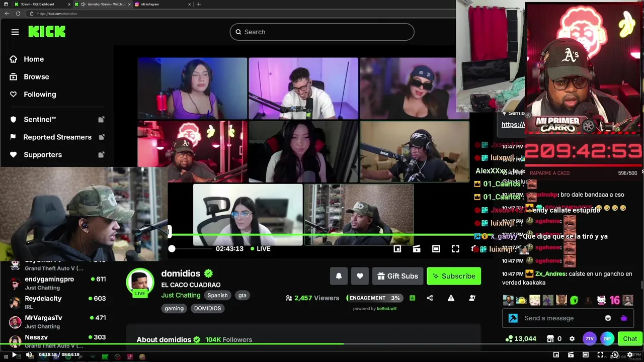Open Reported Streamers page
The image size is (644, 362).
(x=56, y=137)
